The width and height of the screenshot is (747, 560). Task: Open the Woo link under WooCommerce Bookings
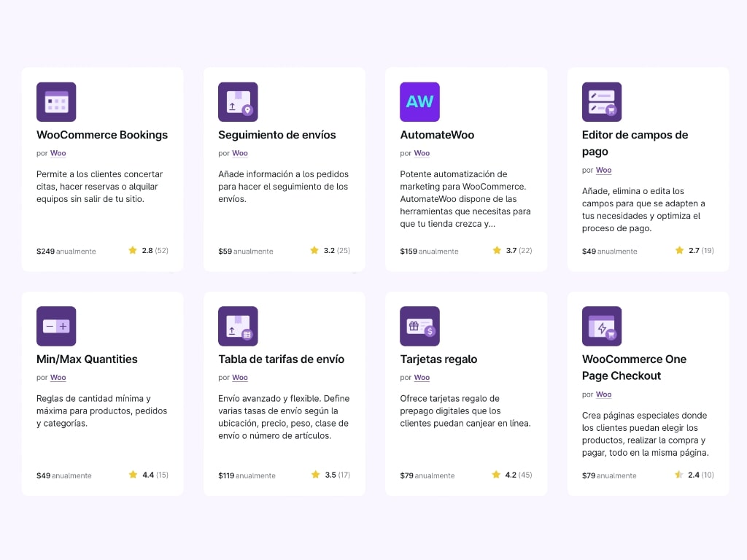point(58,153)
